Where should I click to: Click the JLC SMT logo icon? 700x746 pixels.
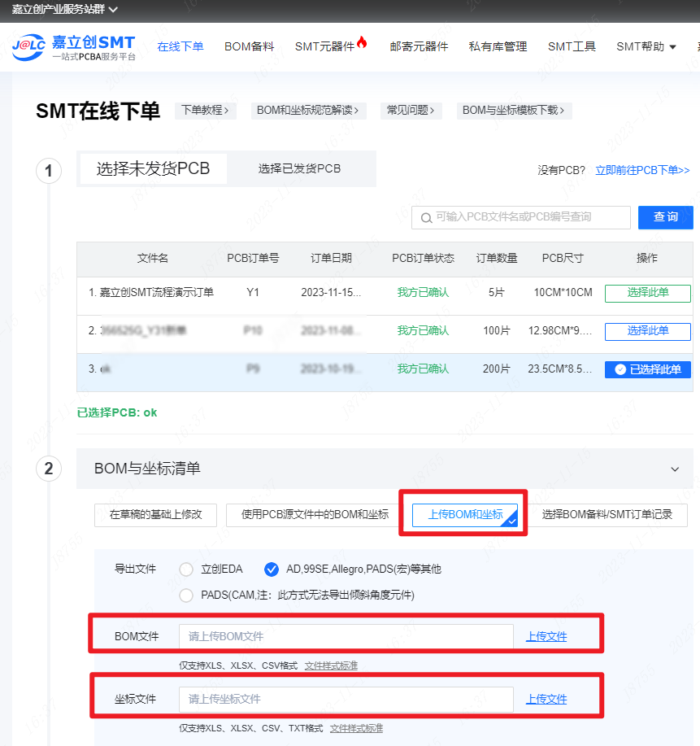(x=28, y=47)
